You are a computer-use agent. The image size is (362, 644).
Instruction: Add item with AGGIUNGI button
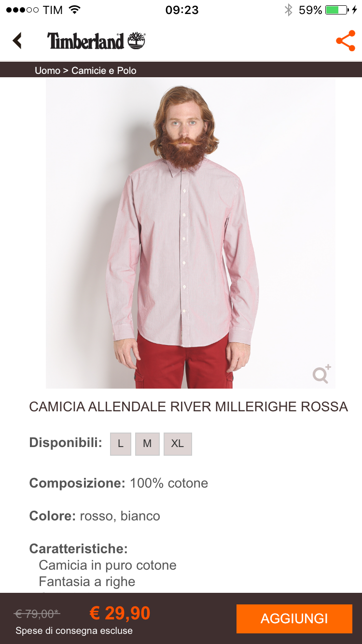294,618
